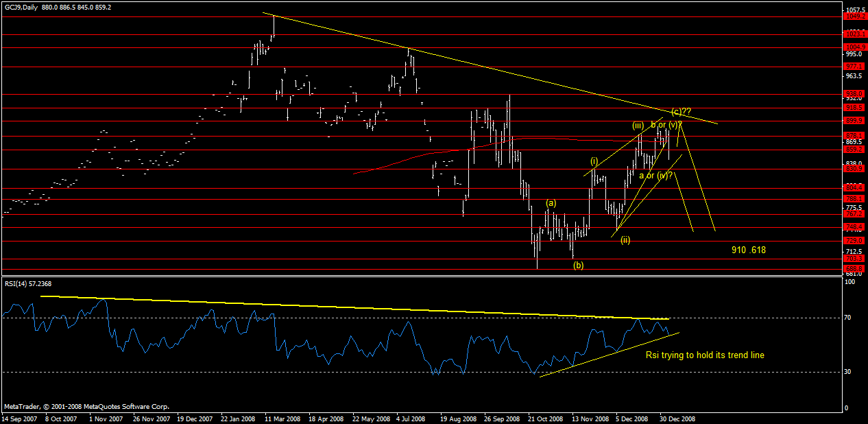Click the MetaQuotes Software Corp. copyright text
The height and width of the screenshot is (424, 868).
point(86,406)
